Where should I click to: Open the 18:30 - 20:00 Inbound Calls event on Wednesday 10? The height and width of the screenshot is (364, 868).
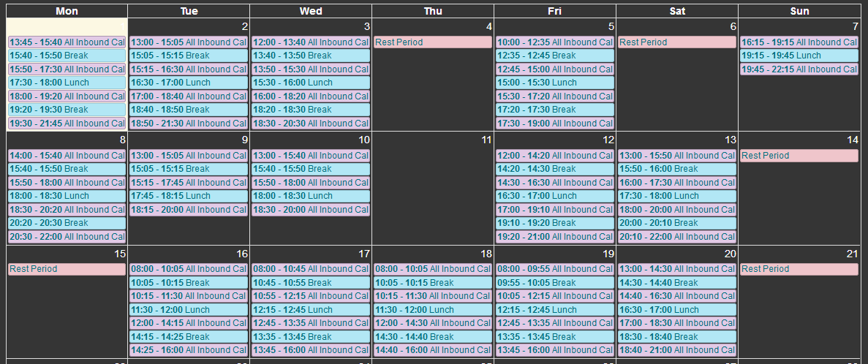point(311,210)
